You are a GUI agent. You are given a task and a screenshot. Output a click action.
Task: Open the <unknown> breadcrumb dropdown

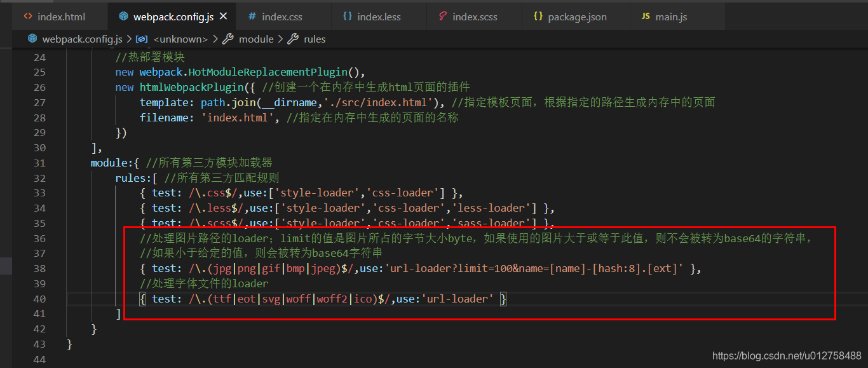(x=180, y=39)
